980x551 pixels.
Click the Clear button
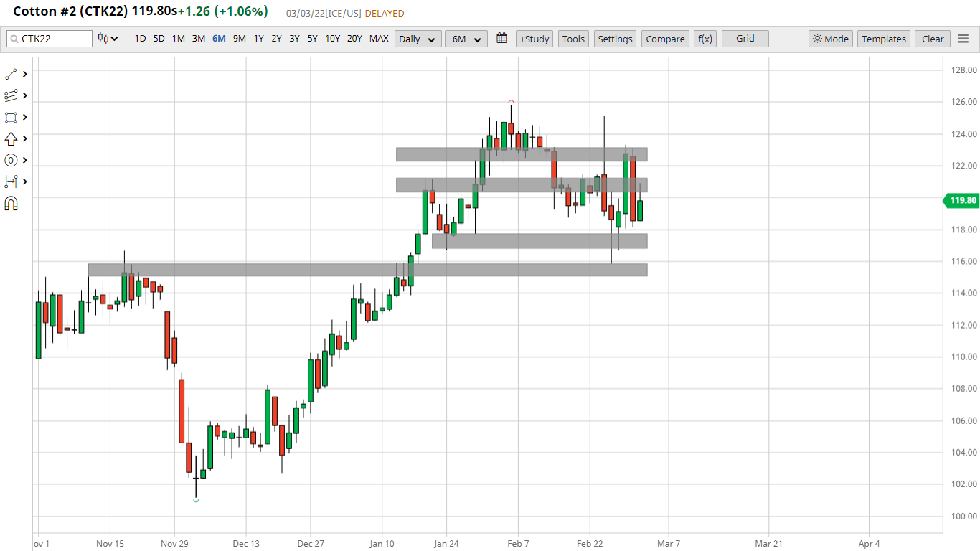(933, 39)
